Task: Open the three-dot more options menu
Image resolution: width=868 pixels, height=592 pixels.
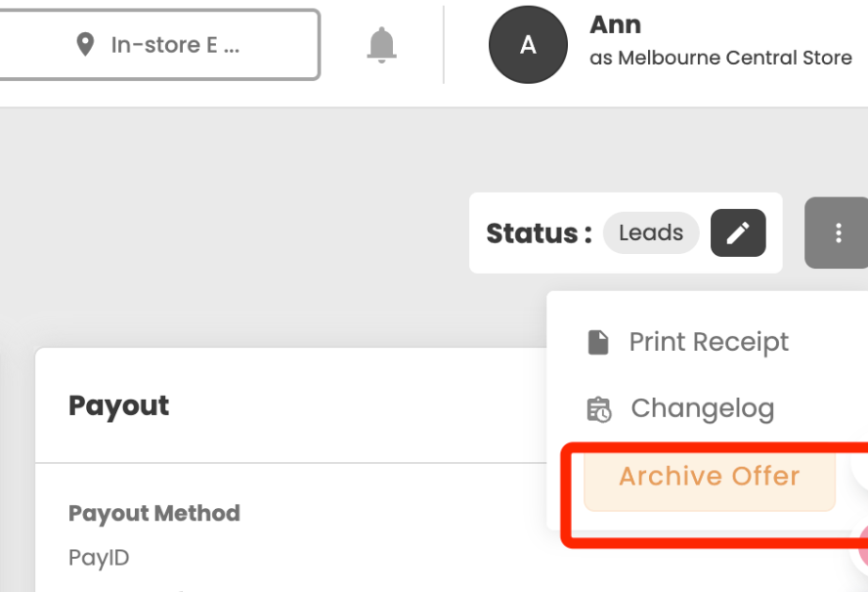Action: point(838,233)
